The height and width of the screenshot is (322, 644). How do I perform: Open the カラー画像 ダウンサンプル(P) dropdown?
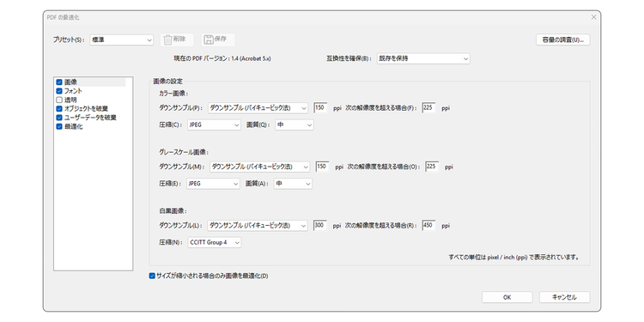(x=258, y=108)
